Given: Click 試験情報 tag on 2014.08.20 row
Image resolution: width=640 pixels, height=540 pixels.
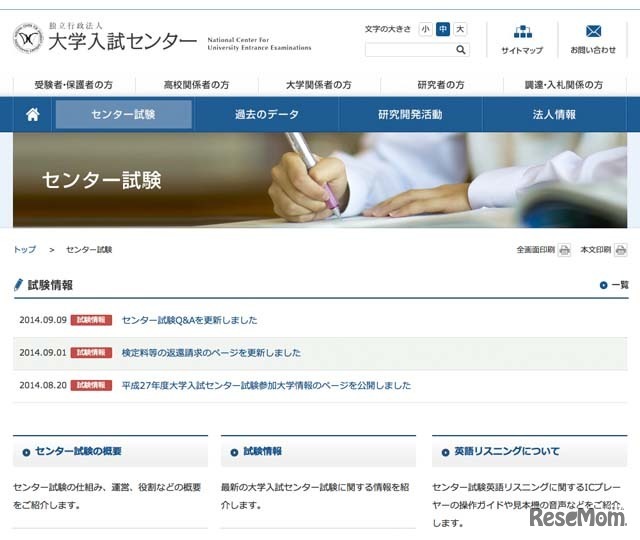Looking at the screenshot, I should coord(91,385).
